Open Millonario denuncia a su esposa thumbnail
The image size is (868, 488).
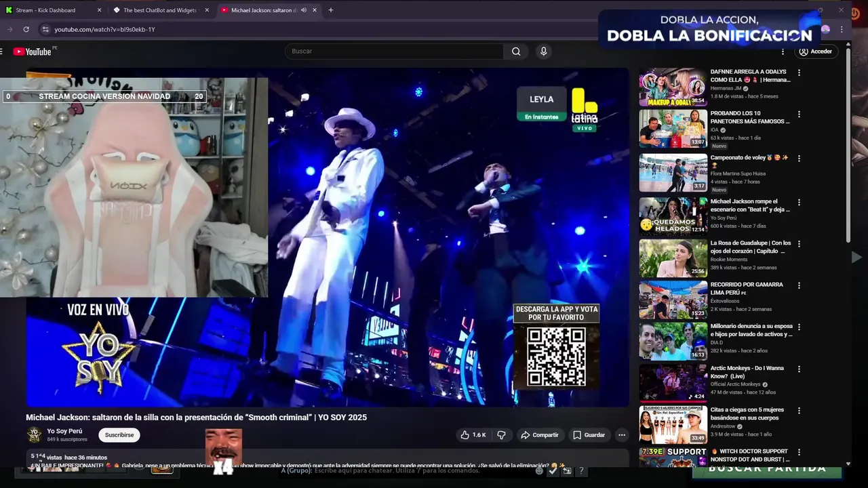673,341
